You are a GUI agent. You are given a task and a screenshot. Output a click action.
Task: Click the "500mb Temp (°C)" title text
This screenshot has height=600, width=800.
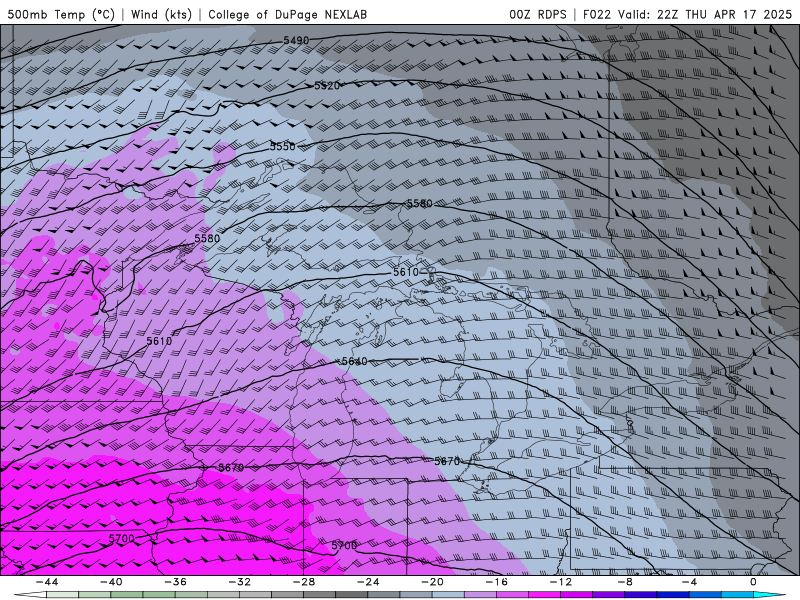pyautogui.click(x=61, y=14)
